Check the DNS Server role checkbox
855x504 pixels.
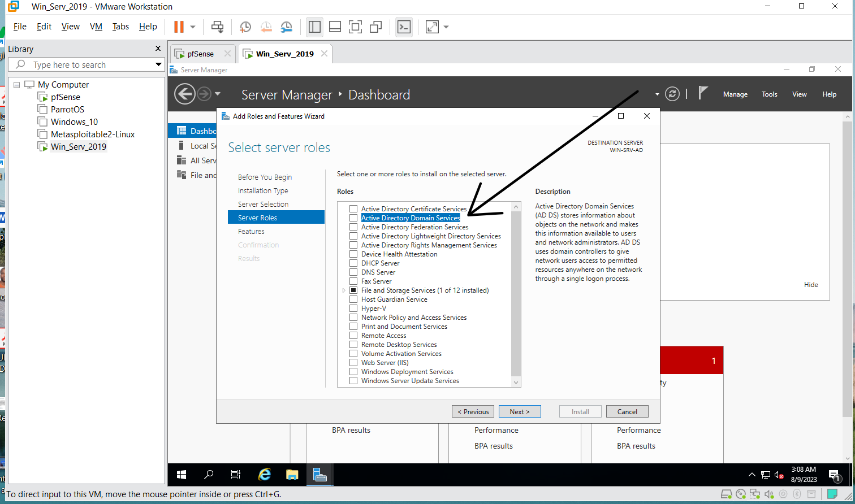[353, 272]
